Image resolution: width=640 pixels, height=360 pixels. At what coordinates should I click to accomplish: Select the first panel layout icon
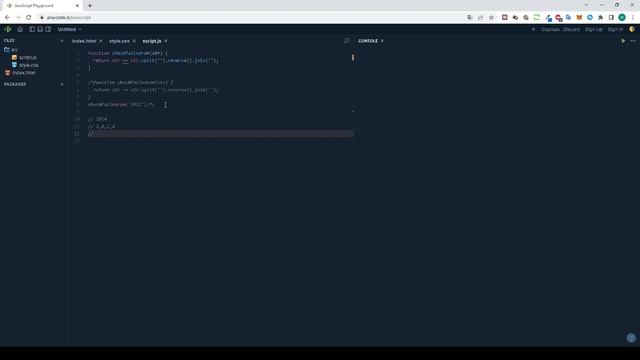point(32,29)
